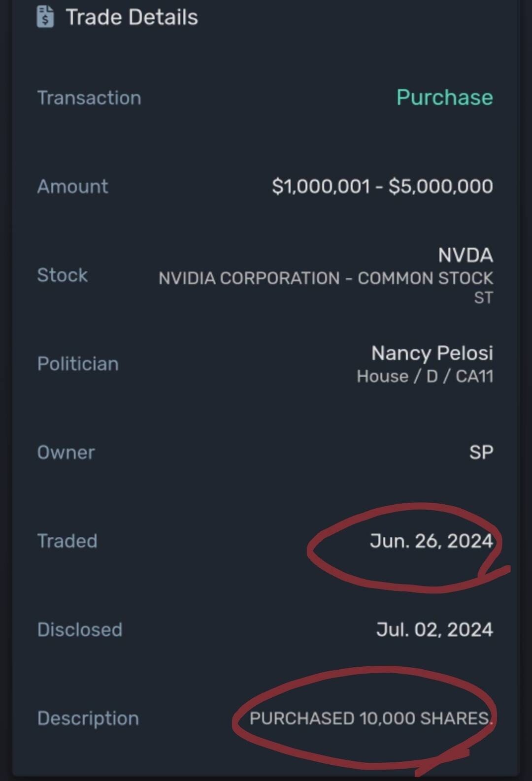Image resolution: width=532 pixels, height=781 pixels.
Task: Open Nancy Pelosi's politician profile
Action: (432, 353)
